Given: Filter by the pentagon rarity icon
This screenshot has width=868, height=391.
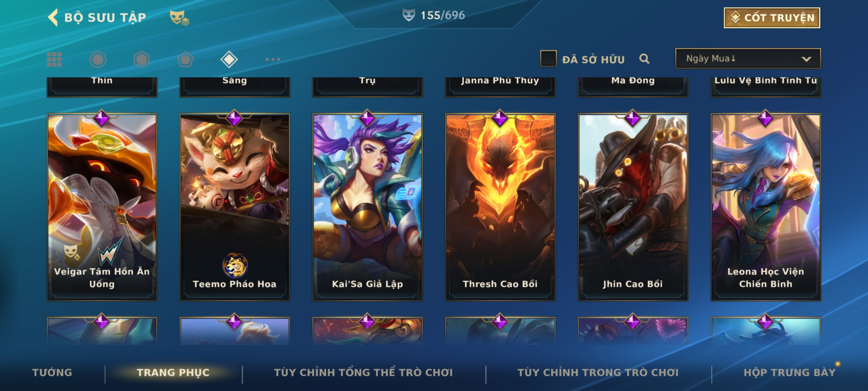Looking at the screenshot, I should point(185,59).
